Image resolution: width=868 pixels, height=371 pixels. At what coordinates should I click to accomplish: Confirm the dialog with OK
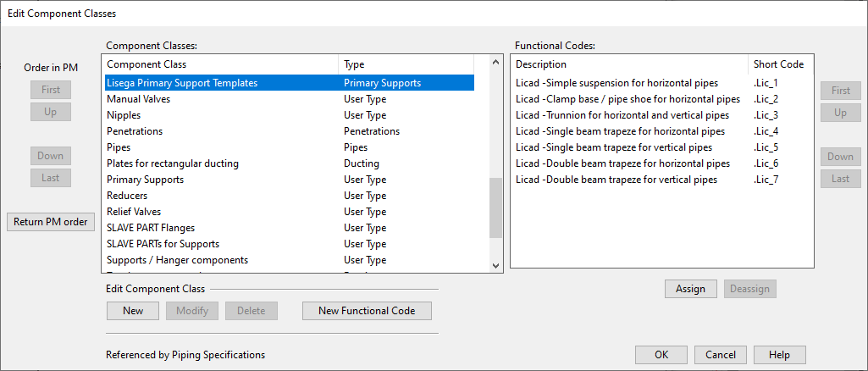click(x=661, y=355)
